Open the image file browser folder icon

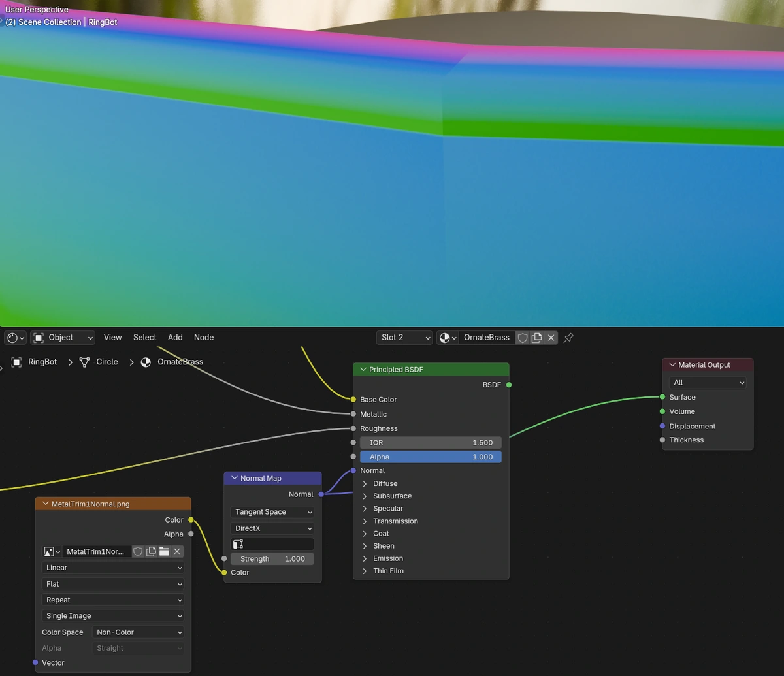coord(164,552)
